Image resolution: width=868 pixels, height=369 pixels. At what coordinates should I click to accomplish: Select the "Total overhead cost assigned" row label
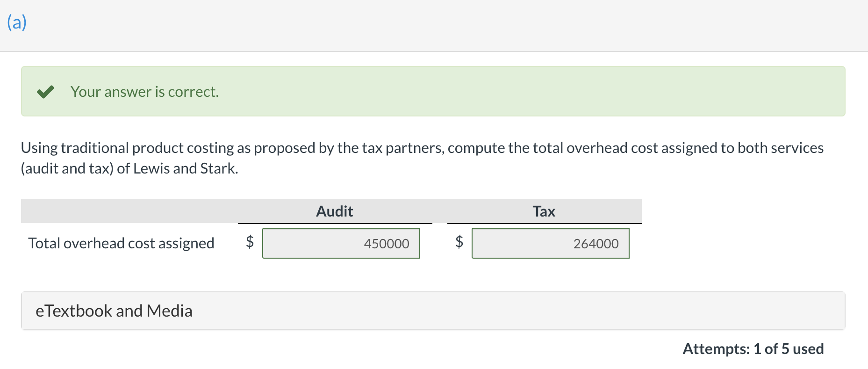[x=121, y=243]
